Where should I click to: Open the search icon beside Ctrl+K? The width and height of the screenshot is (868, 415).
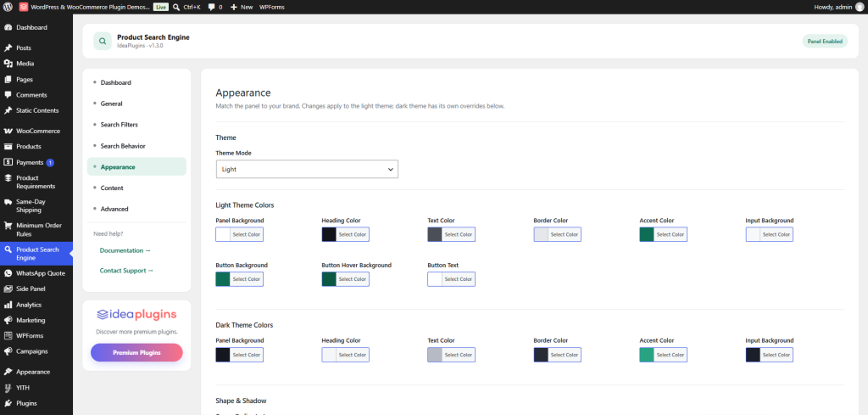(176, 7)
